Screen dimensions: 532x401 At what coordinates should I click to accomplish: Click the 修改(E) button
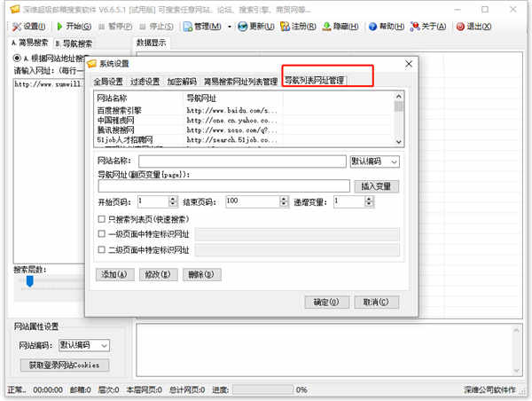click(158, 274)
